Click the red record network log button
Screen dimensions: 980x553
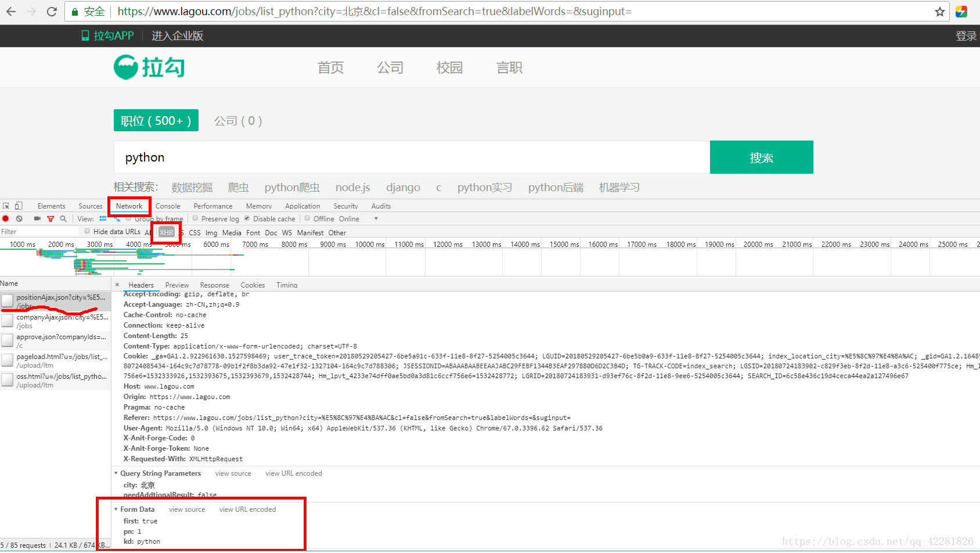click(6, 219)
